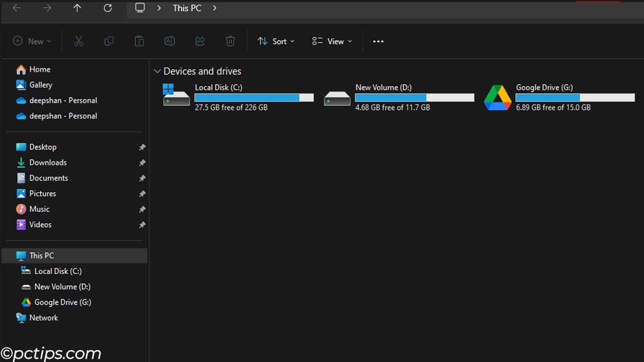
Task: Select This PC in the navigation pane
Action: click(x=75, y=256)
